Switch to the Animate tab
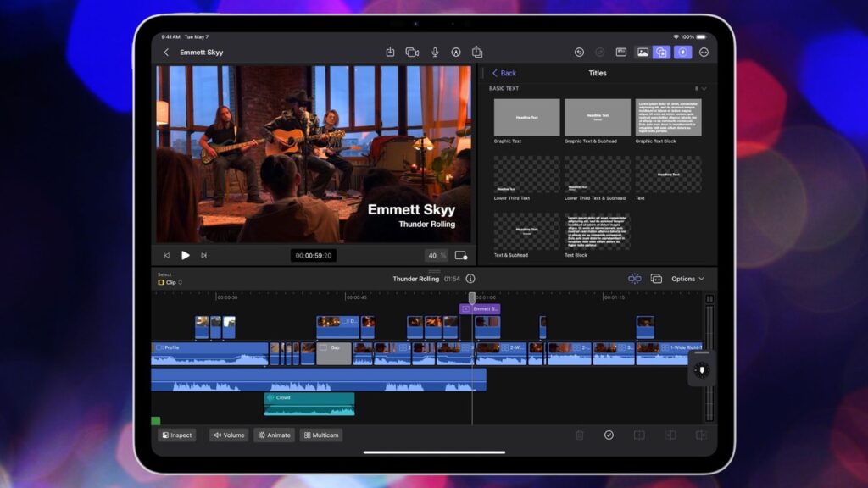 [274, 435]
